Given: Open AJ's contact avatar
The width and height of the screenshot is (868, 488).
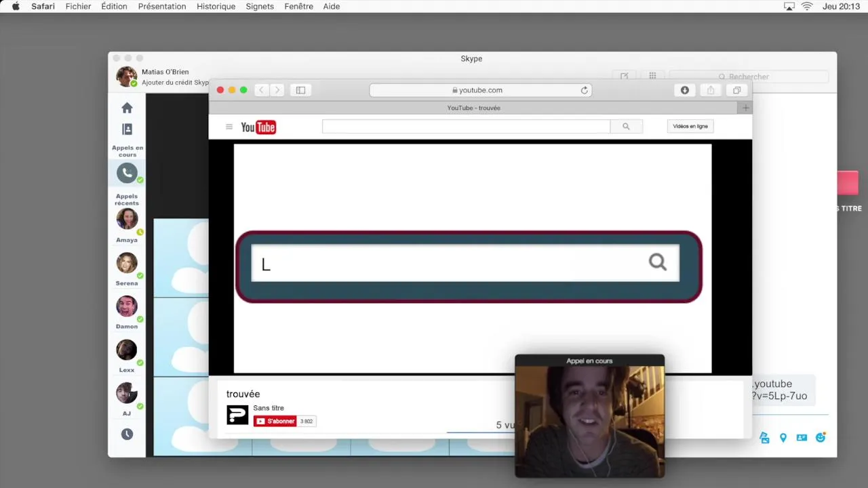Looking at the screenshot, I should pyautogui.click(x=127, y=392).
